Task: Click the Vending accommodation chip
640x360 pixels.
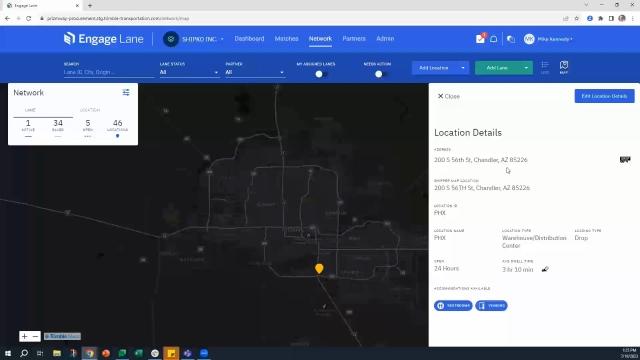Action: (491, 305)
